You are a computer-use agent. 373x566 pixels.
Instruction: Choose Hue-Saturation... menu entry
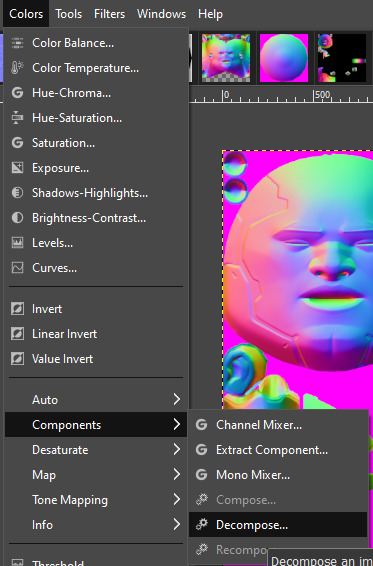tap(96, 118)
